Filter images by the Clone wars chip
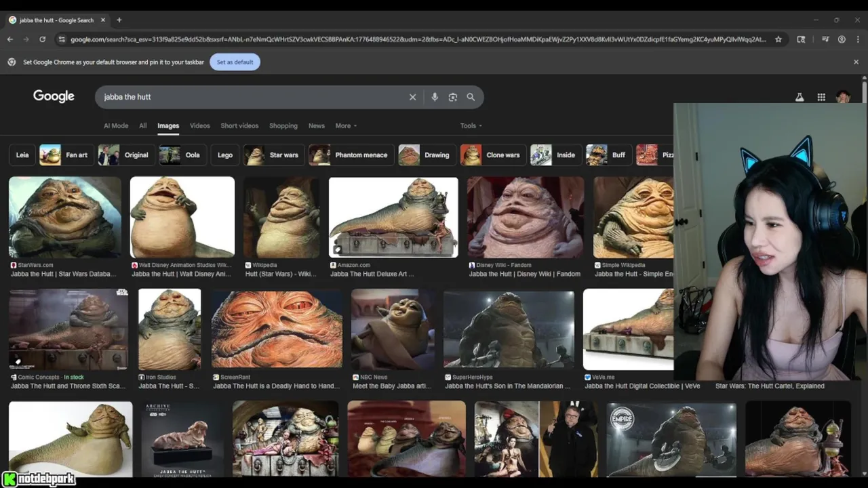This screenshot has width=868, height=488. (x=492, y=155)
